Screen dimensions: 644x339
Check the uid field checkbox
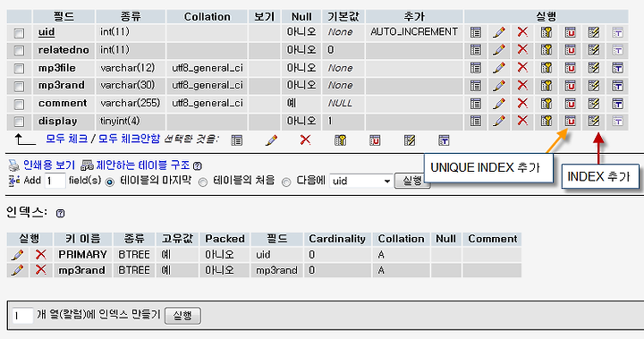tap(19, 33)
